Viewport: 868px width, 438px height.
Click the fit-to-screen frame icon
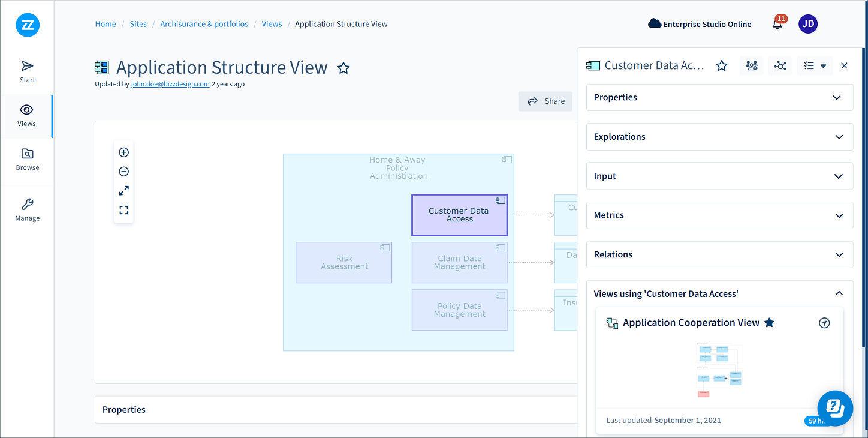[124, 210]
